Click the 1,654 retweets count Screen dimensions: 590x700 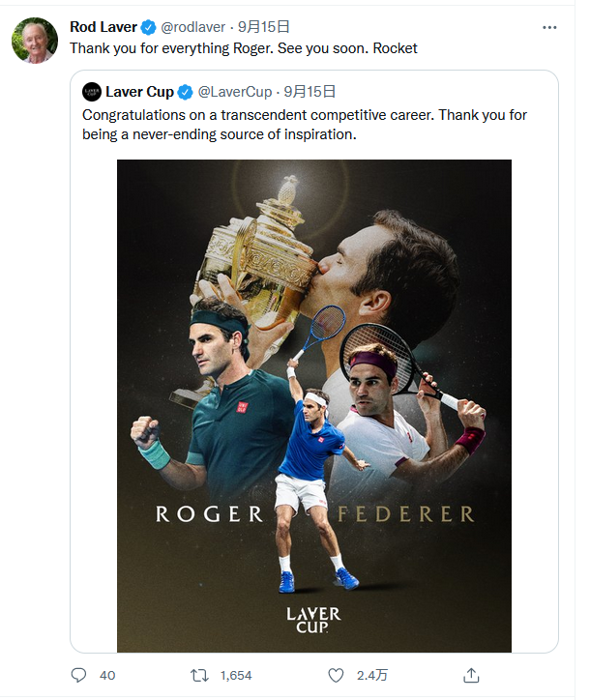(x=236, y=676)
